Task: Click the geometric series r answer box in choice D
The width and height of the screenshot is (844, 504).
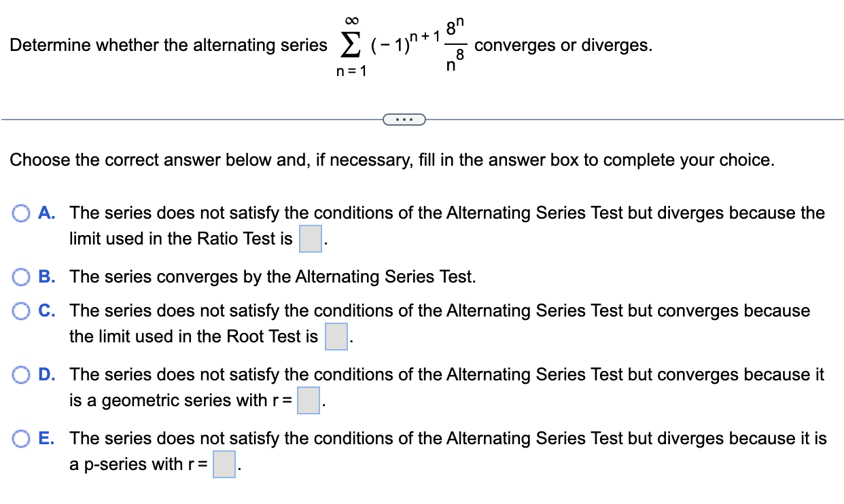Action: point(308,401)
